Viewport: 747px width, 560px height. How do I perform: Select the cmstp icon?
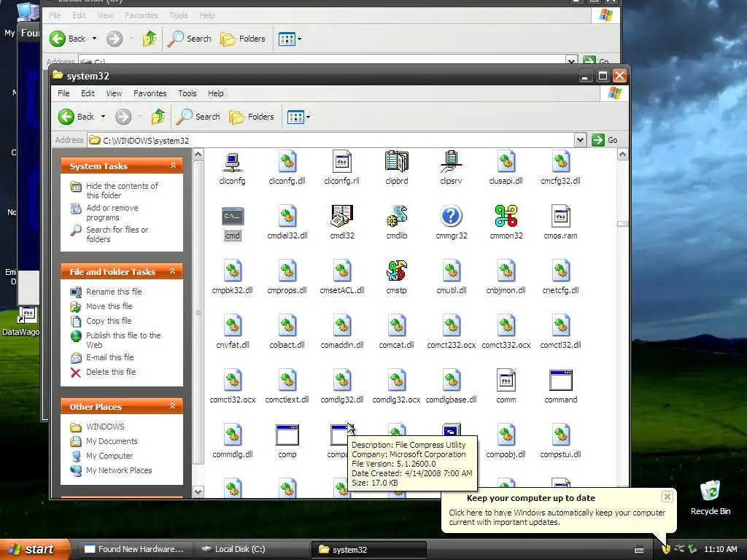point(396,271)
